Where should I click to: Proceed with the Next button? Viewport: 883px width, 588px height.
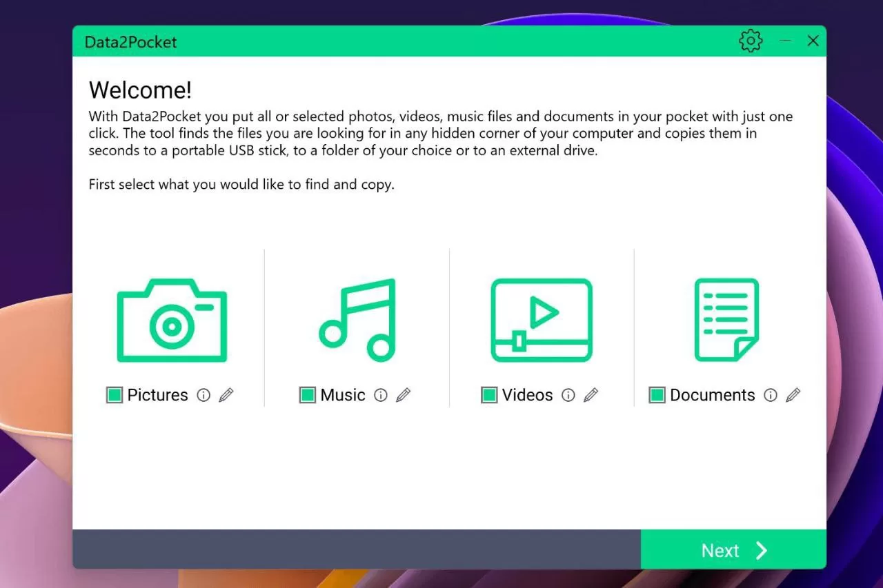click(733, 550)
